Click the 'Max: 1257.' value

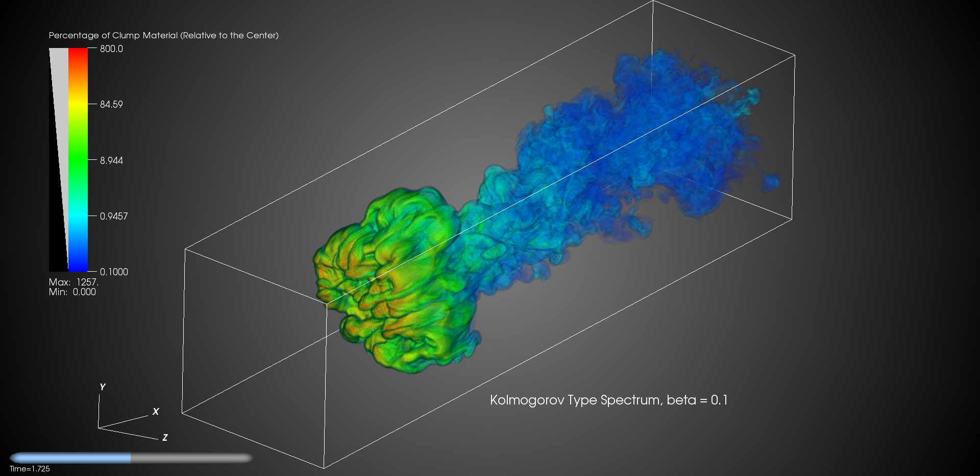tap(73, 282)
